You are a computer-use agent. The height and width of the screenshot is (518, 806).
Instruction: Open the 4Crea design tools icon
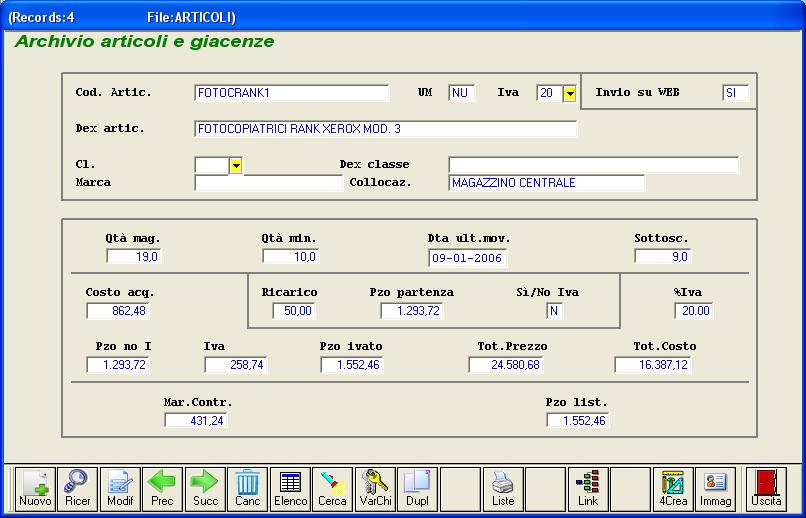[673, 489]
